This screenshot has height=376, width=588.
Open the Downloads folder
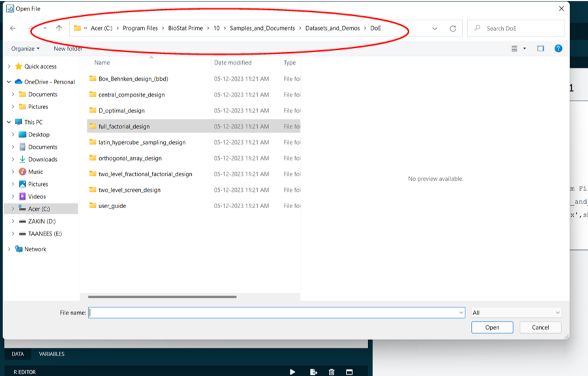[x=43, y=159]
